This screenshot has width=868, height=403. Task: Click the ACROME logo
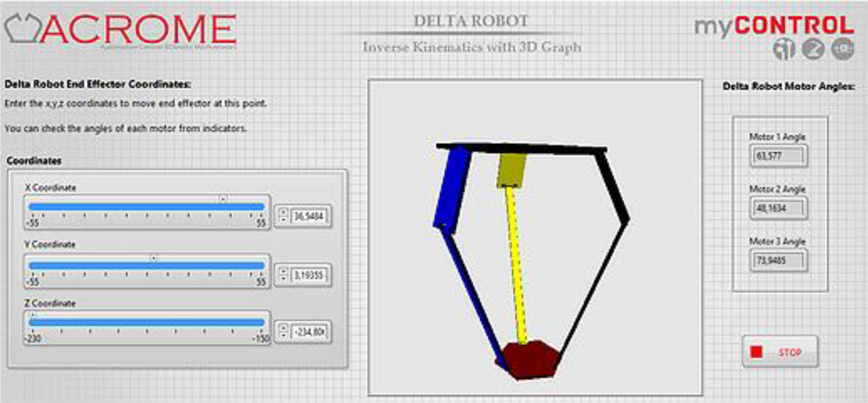[120, 30]
